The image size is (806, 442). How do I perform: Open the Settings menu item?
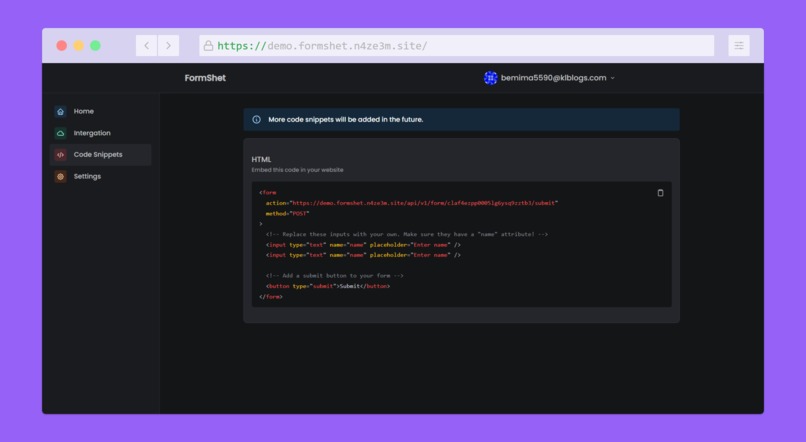coord(101,176)
